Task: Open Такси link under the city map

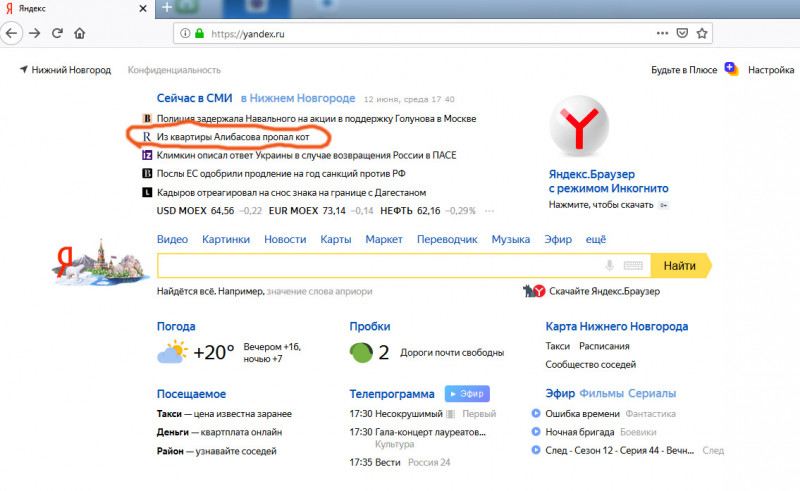Action: tap(558, 346)
